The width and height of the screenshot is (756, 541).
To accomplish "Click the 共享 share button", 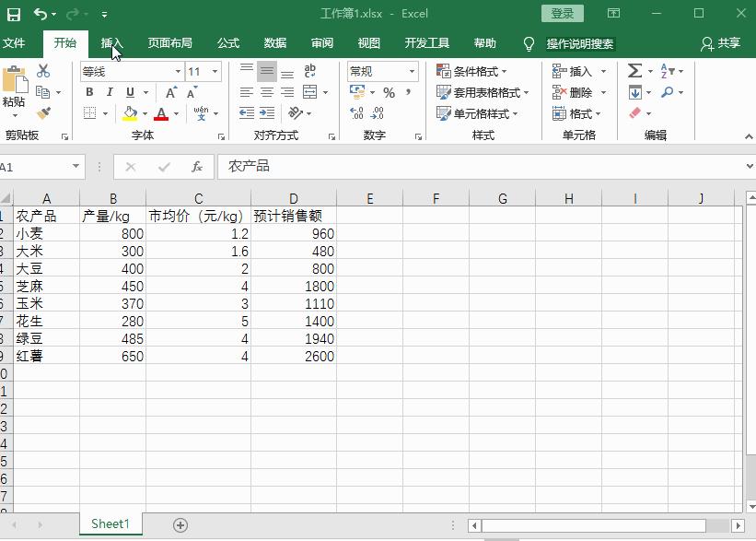I will pos(719,42).
